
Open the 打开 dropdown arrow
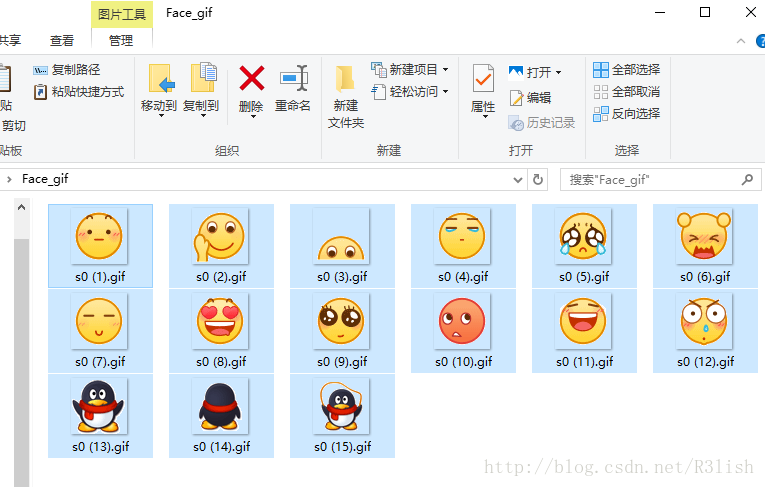[x=558, y=73]
